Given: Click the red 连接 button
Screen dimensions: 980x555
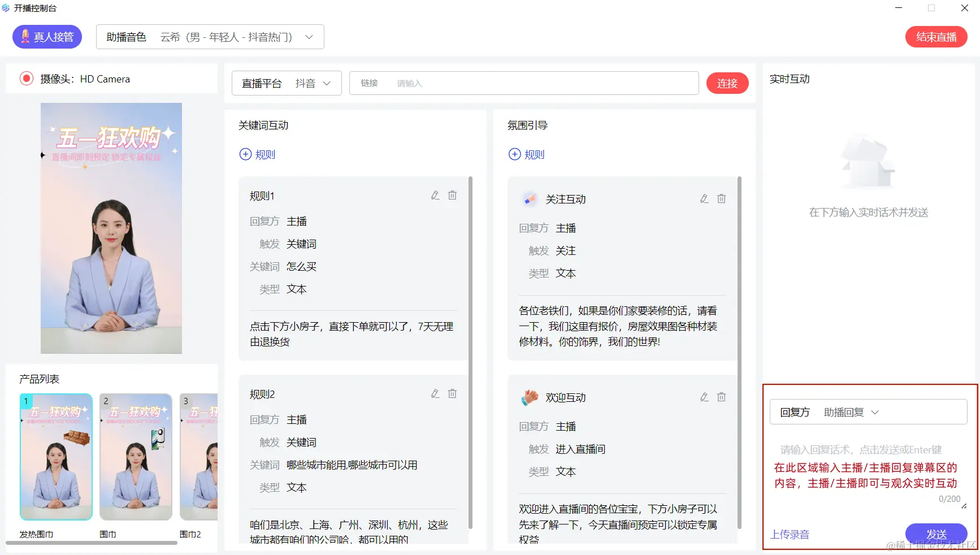Looking at the screenshot, I should 727,83.
